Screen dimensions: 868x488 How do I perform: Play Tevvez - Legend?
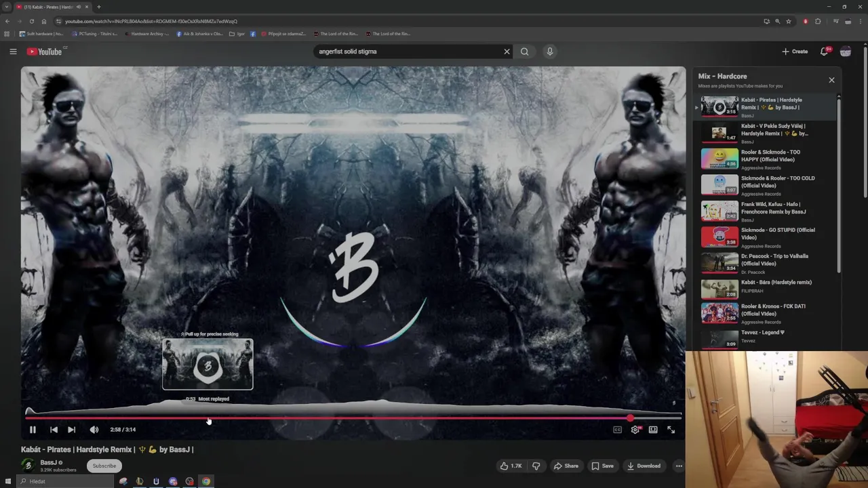coord(766,338)
